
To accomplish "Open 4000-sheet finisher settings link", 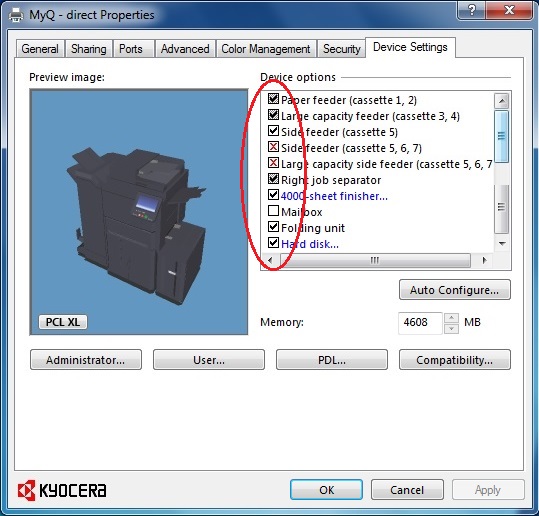I will click(x=334, y=196).
